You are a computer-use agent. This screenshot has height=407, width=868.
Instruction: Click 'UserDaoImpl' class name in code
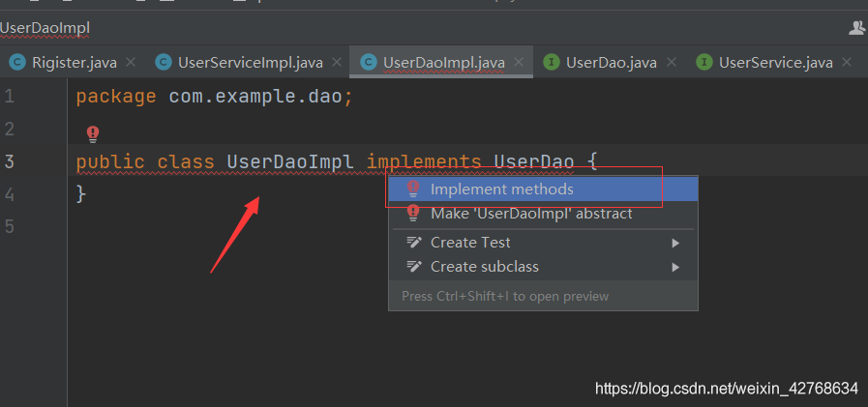click(290, 162)
